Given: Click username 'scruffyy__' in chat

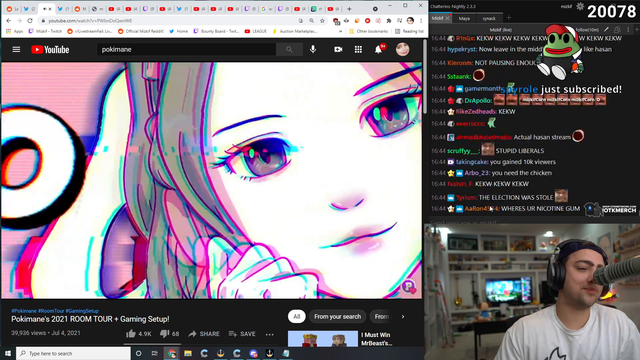Looking at the screenshot, I should [462, 151].
